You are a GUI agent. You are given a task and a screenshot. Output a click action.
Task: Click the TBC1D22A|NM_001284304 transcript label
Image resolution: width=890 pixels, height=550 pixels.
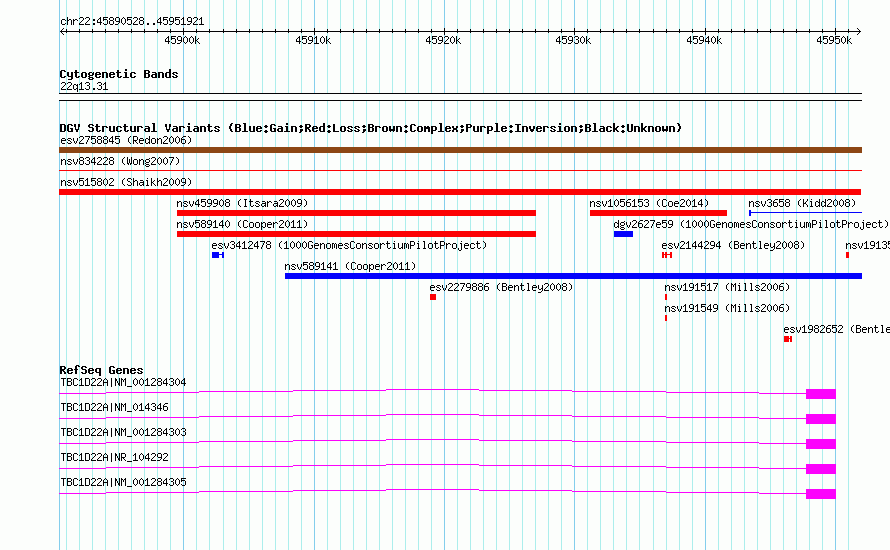click(x=123, y=383)
